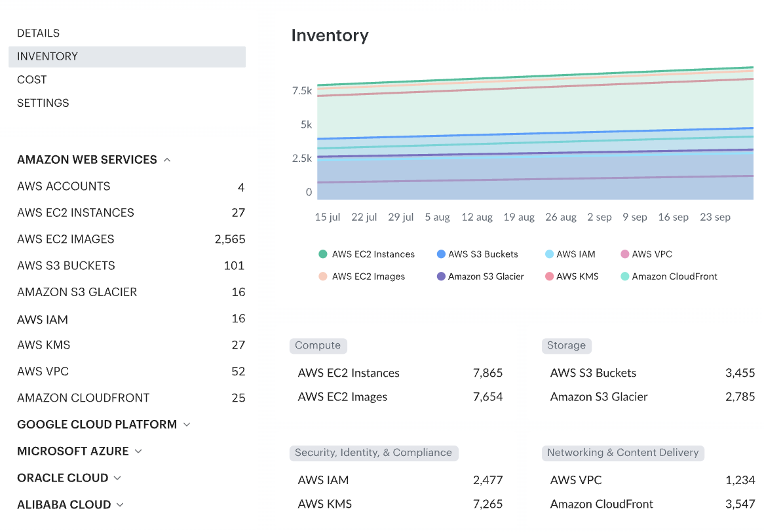Click the 7,265 count value
The width and height of the screenshot is (764, 532).
(487, 504)
